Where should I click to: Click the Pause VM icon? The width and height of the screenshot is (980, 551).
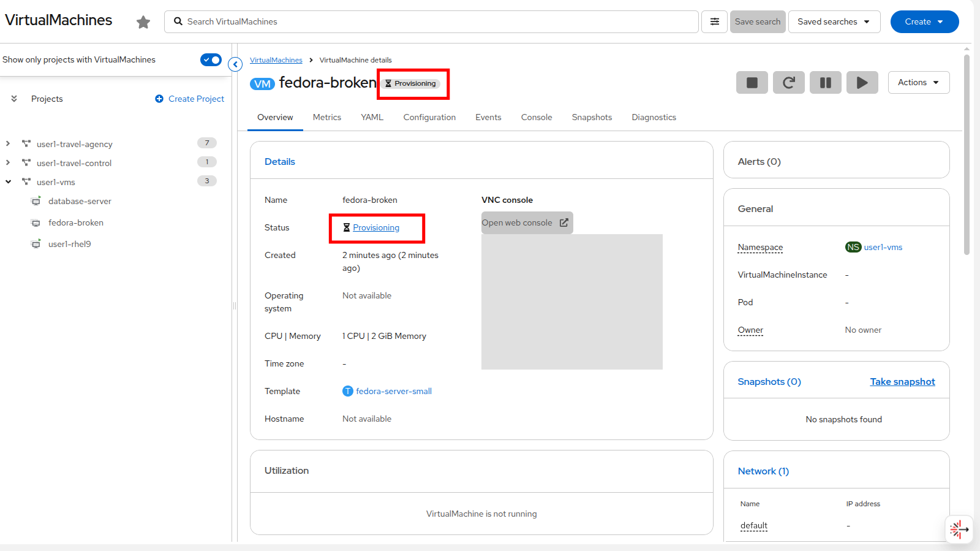tap(825, 83)
